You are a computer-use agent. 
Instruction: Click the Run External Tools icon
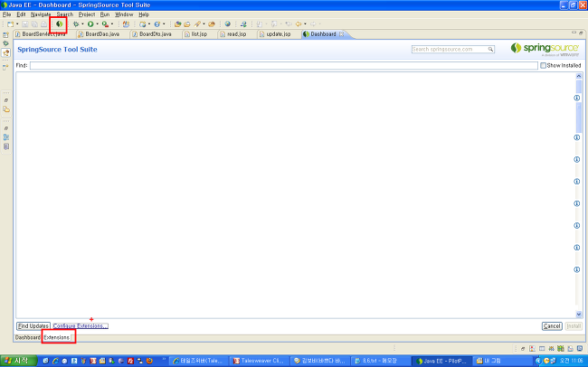point(105,24)
